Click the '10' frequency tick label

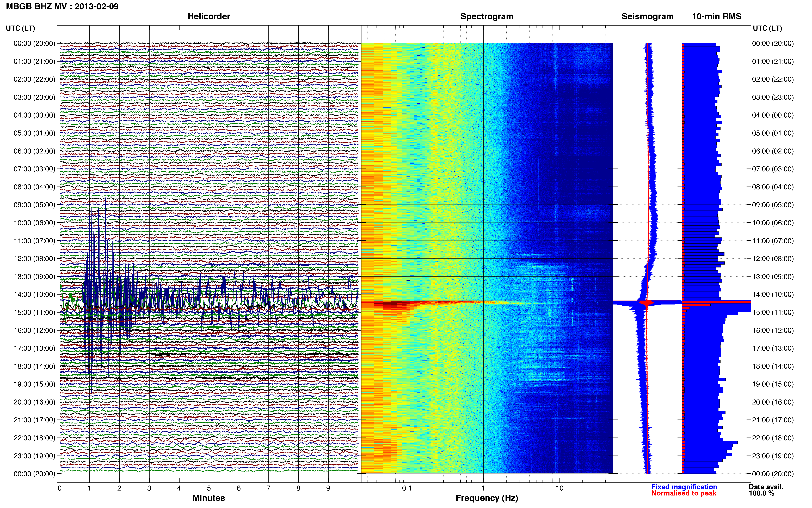[559, 488]
